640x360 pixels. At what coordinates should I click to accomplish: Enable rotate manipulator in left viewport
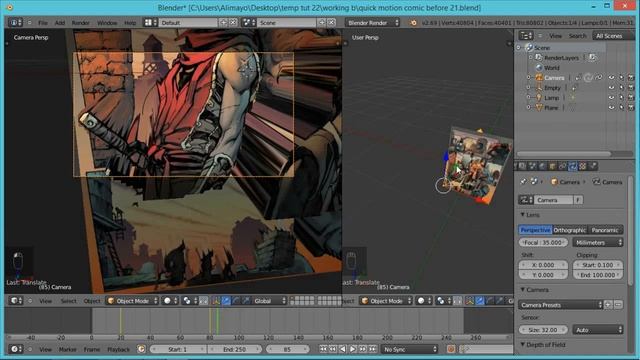coord(236,301)
